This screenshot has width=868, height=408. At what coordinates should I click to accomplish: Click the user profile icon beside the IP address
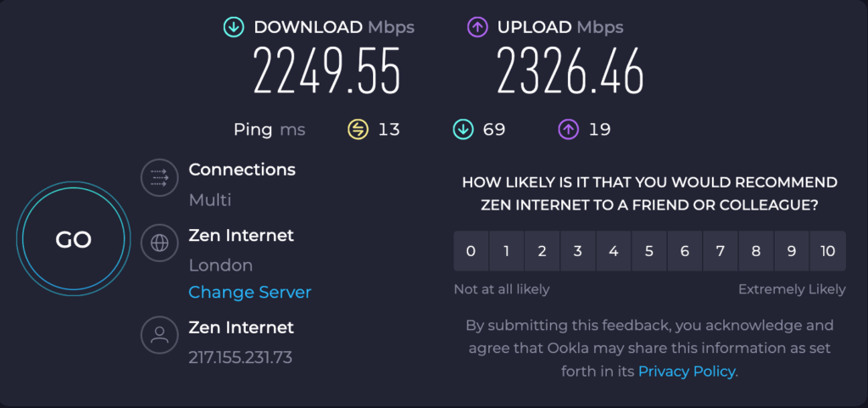(159, 334)
